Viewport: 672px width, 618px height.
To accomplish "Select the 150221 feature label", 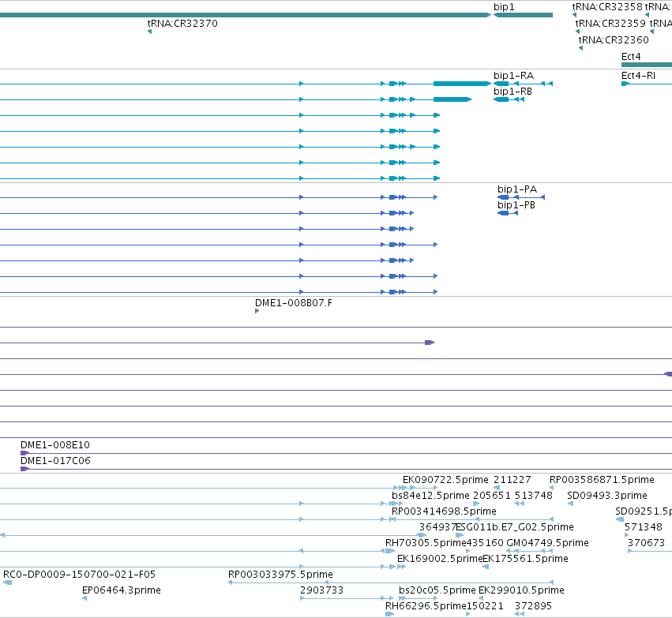I will pyautogui.click(x=485, y=605).
